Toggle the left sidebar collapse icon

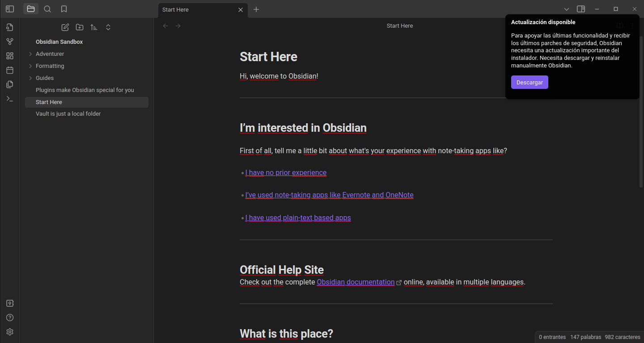[x=10, y=9]
